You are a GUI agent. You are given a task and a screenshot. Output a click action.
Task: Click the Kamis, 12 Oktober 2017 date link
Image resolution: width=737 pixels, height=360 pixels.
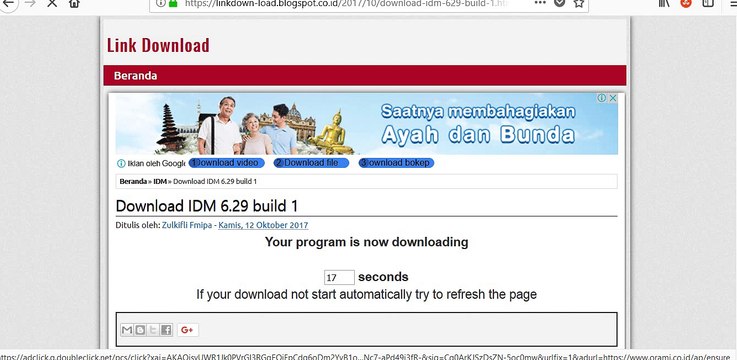263,225
